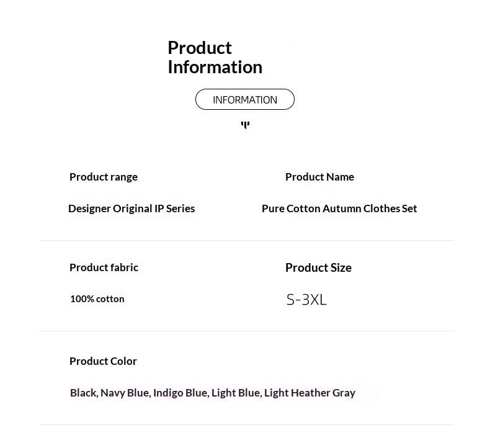Click the divider line above Product Color
The image size is (490, 448).
tap(247, 331)
